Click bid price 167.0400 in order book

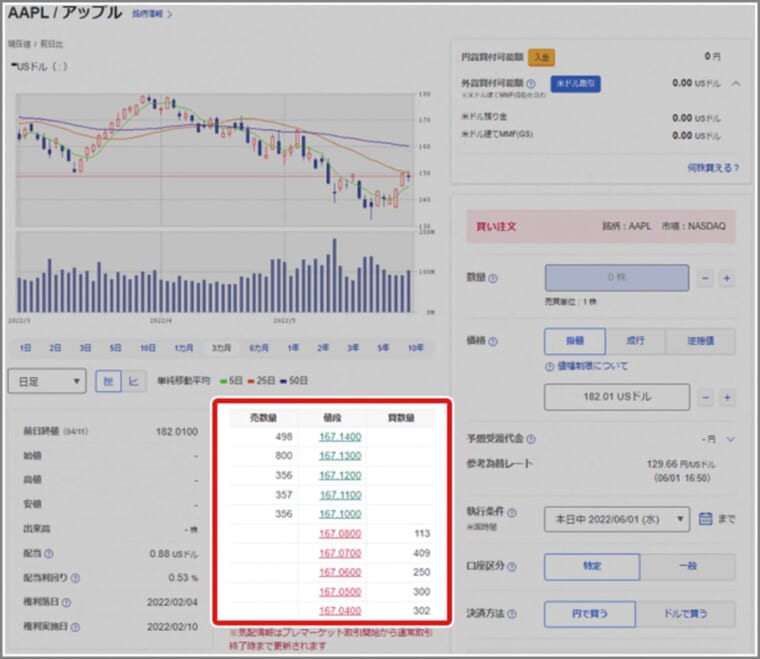coord(340,611)
